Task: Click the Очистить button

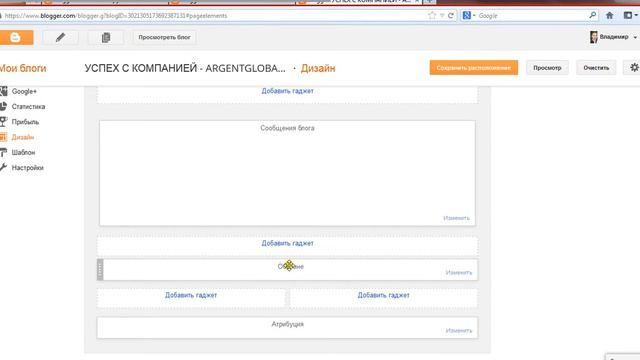Action: click(596, 68)
